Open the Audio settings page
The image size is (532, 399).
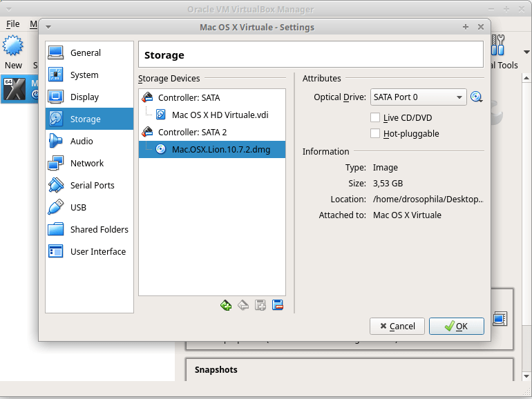(x=89, y=141)
